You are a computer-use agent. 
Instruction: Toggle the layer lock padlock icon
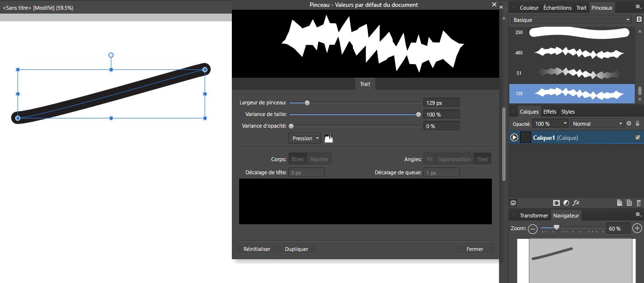tap(638, 124)
